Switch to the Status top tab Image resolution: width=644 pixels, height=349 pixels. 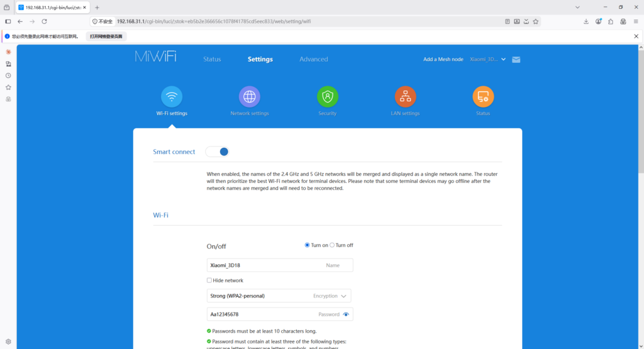(212, 59)
